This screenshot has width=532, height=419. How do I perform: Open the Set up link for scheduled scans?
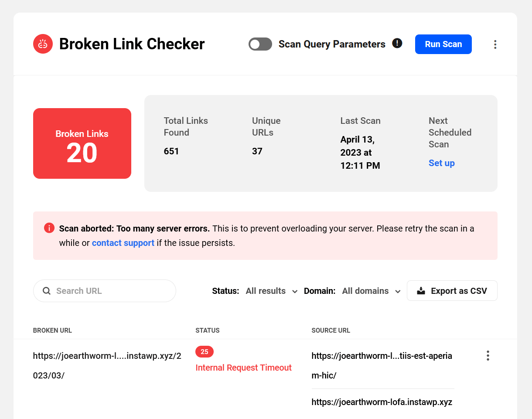pos(441,163)
